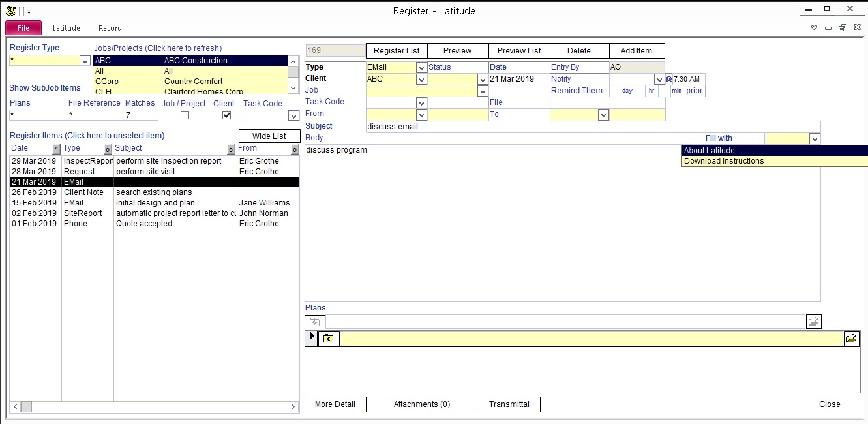Click the Latitude app icon in title bar

(x=11, y=10)
